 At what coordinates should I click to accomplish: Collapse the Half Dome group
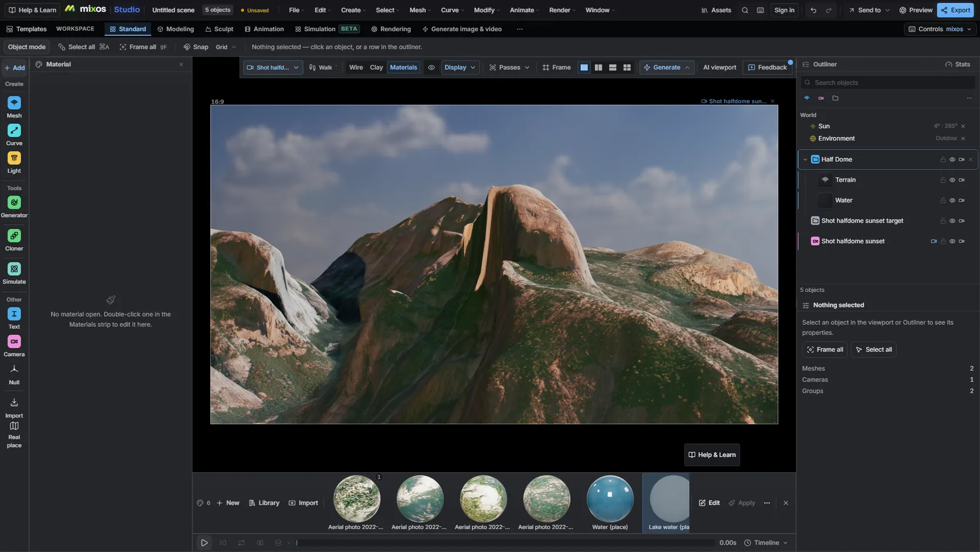pos(805,160)
